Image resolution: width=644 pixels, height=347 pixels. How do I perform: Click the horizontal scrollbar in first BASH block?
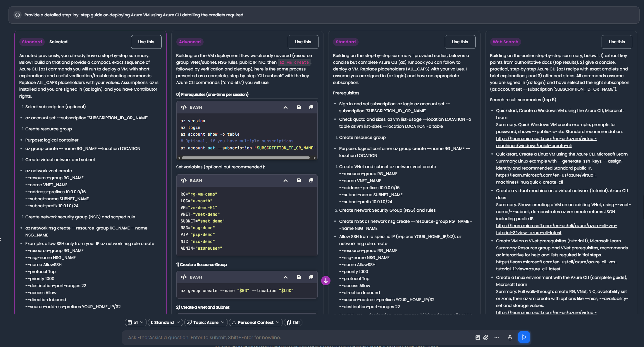click(x=246, y=158)
